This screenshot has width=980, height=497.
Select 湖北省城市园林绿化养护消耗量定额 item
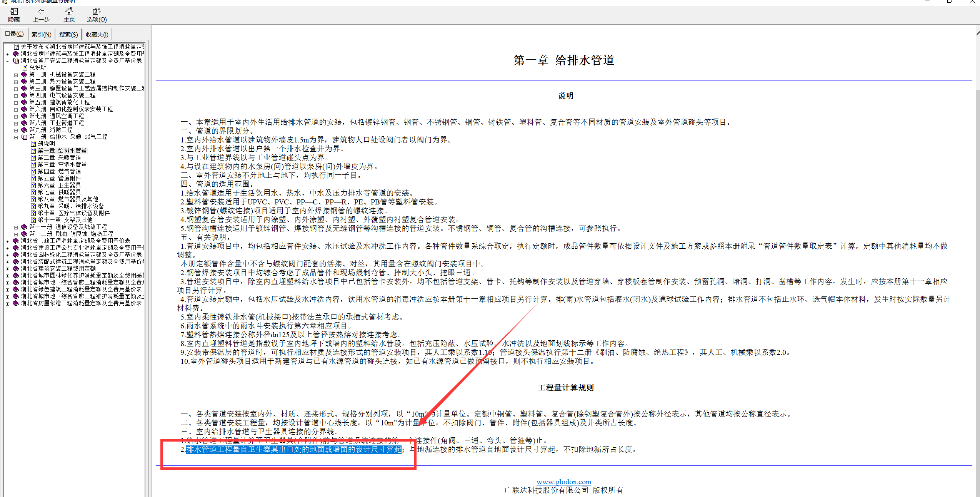pos(83,275)
